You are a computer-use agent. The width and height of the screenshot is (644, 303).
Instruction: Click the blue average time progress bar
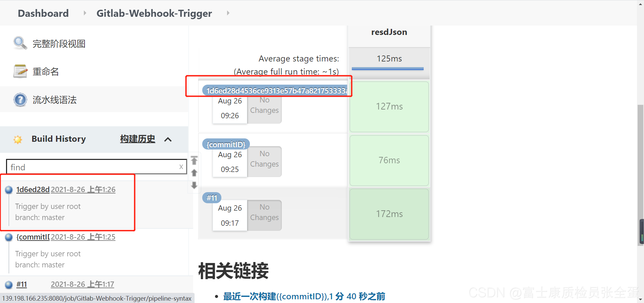coord(388,69)
